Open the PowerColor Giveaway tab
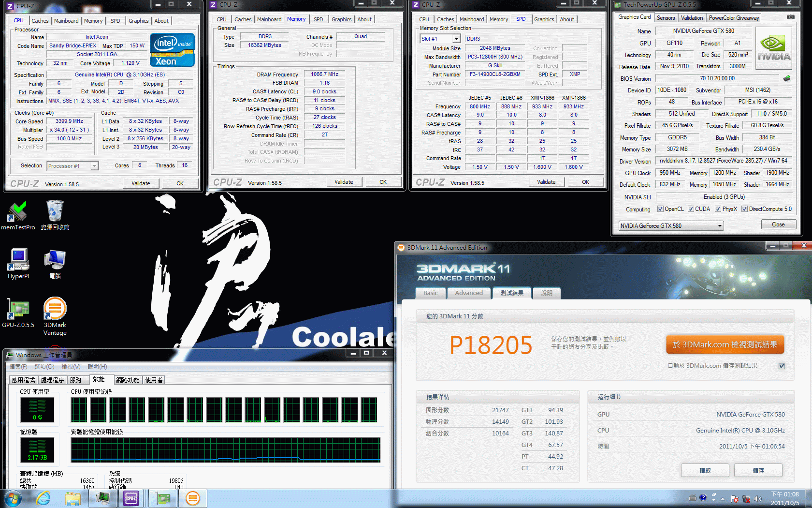Viewport: 812px width, 508px height. coord(734,18)
